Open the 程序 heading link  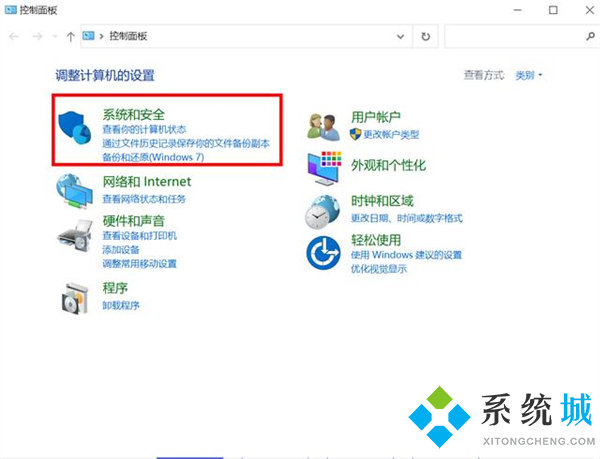115,288
